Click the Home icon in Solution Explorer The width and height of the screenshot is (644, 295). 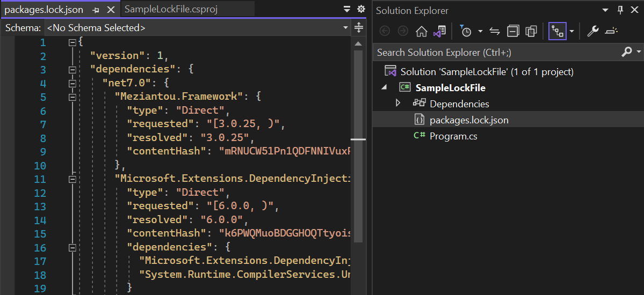pos(422,32)
